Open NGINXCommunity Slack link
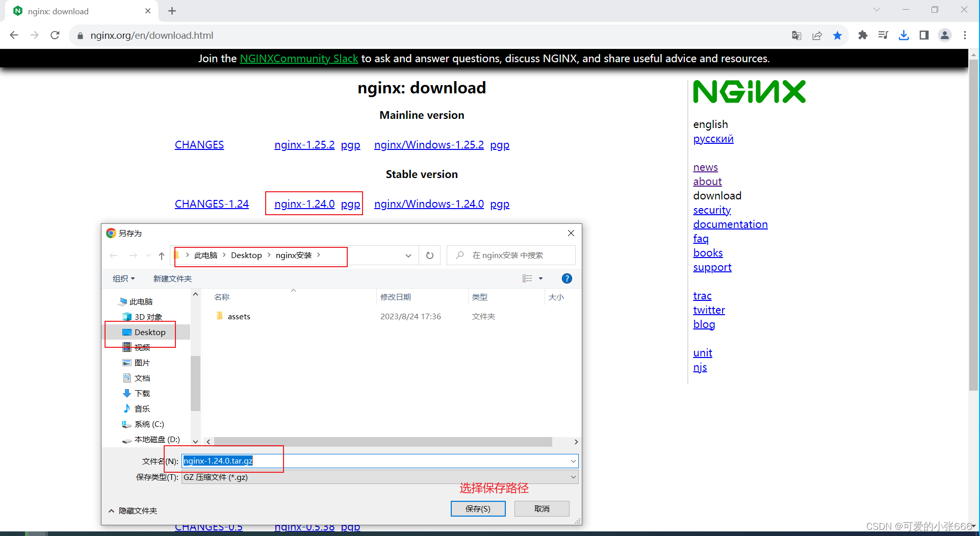Viewport: 980px width, 536px height. click(299, 59)
